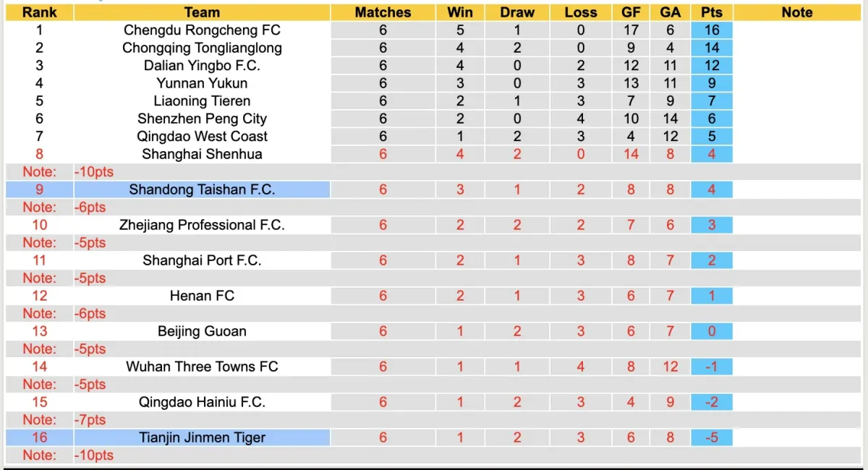Viewport: 868px width, 470px height.
Task: Click the highlighted rank 9 cell
Action: tap(39, 189)
